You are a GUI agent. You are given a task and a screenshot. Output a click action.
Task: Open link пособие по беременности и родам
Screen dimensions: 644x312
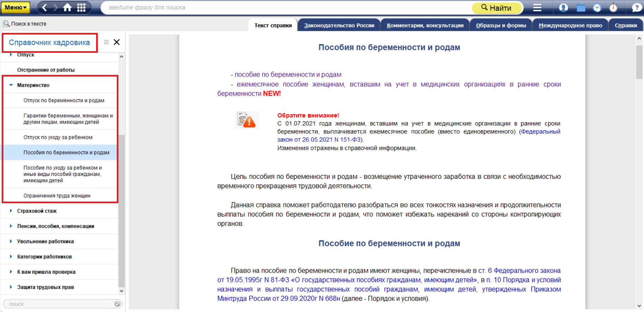[x=288, y=75]
